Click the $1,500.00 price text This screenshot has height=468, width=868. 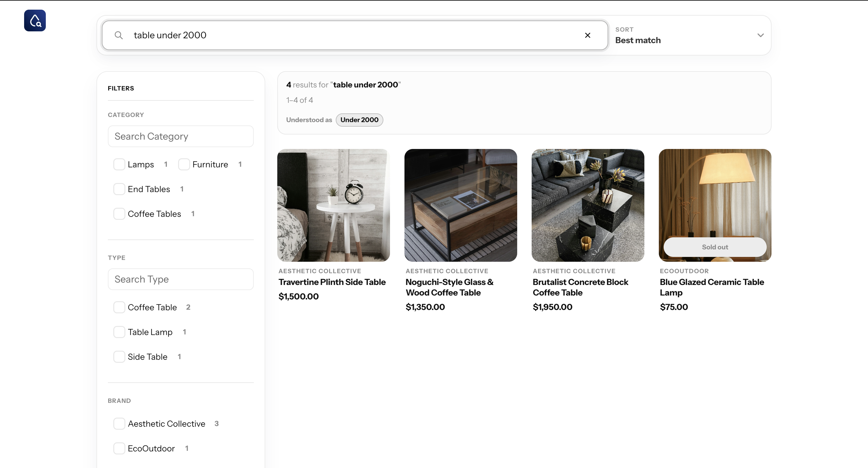[299, 296]
